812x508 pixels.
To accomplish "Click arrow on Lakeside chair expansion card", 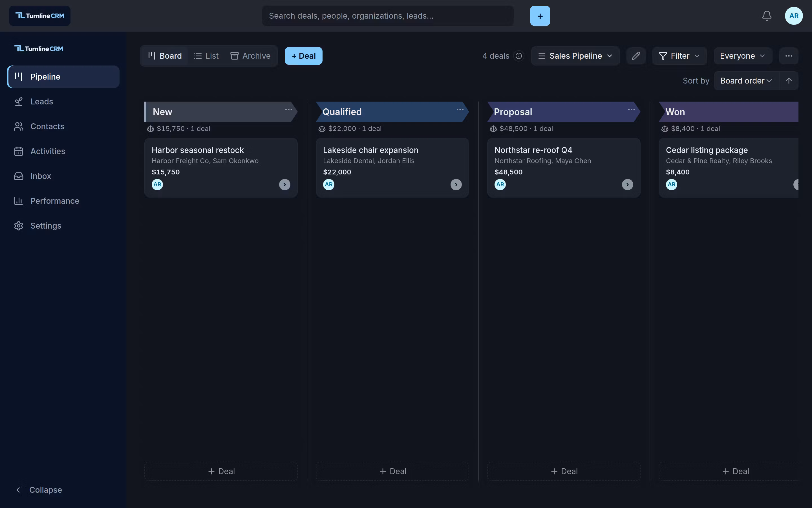I will click(456, 185).
